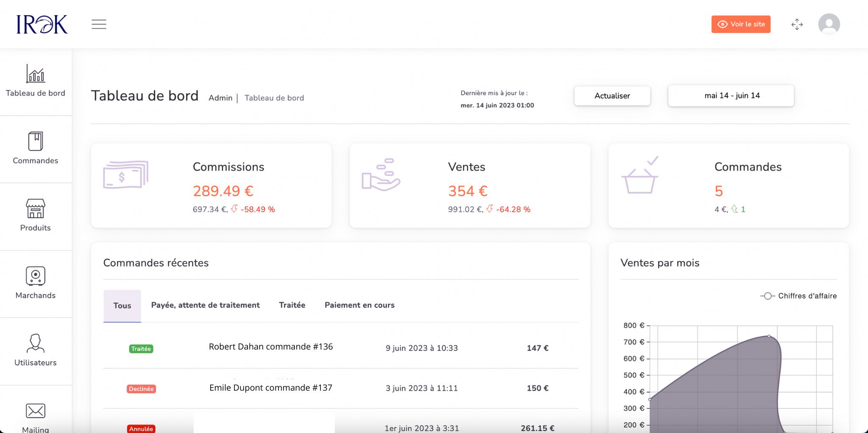Click the mer. 14 juin 2023 01:00 timestamp

[497, 105]
